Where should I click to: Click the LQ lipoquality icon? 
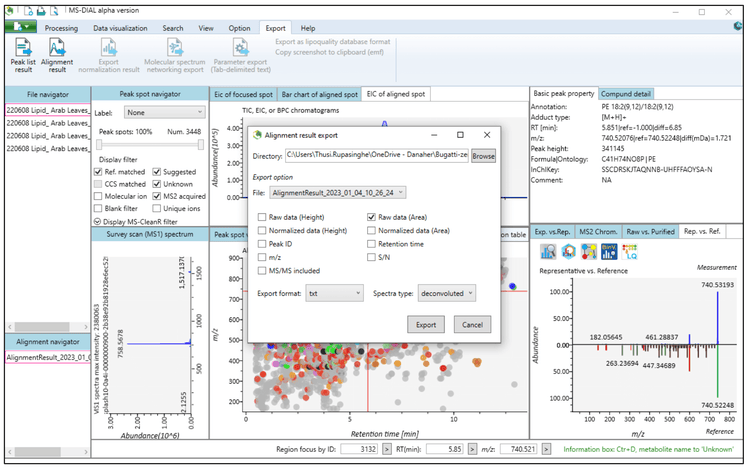click(x=629, y=250)
